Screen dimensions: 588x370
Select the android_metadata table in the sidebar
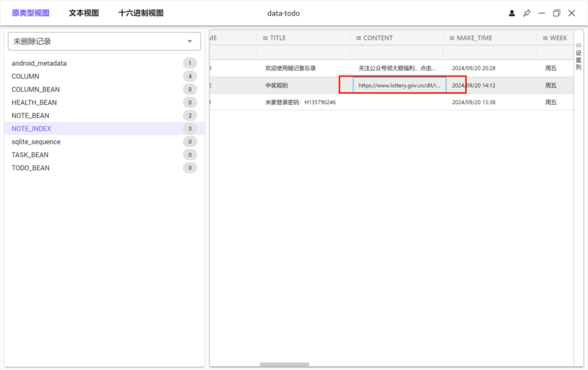38,63
